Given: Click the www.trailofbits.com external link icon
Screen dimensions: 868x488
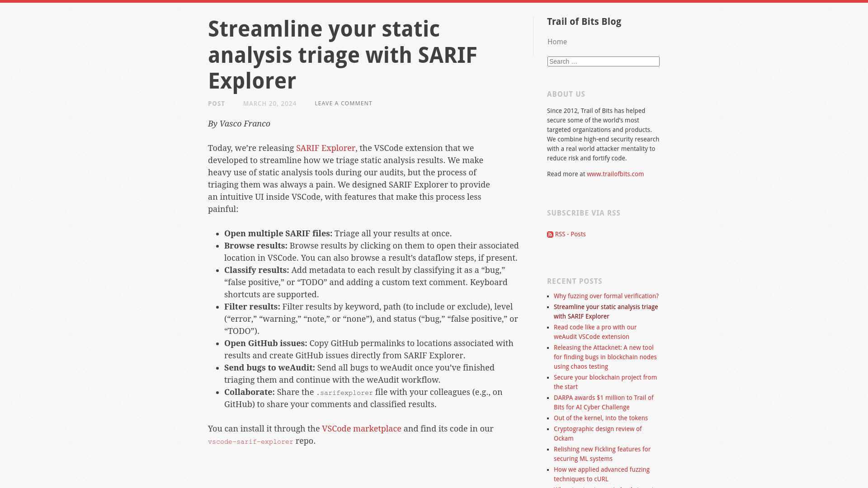Looking at the screenshot, I should [x=615, y=174].
